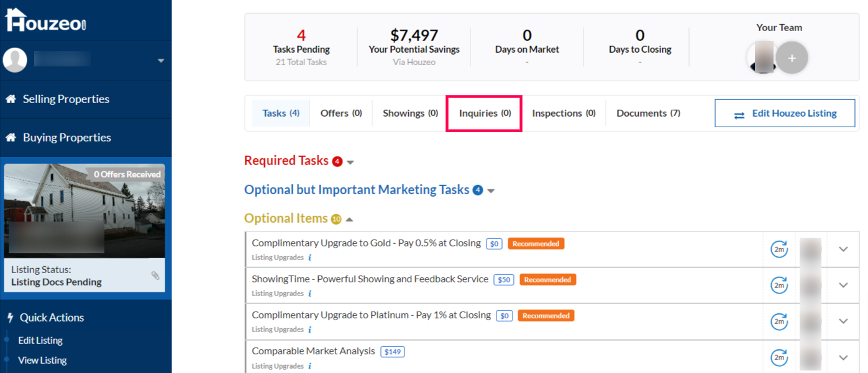
Task: Open the Documents tab
Action: point(648,114)
